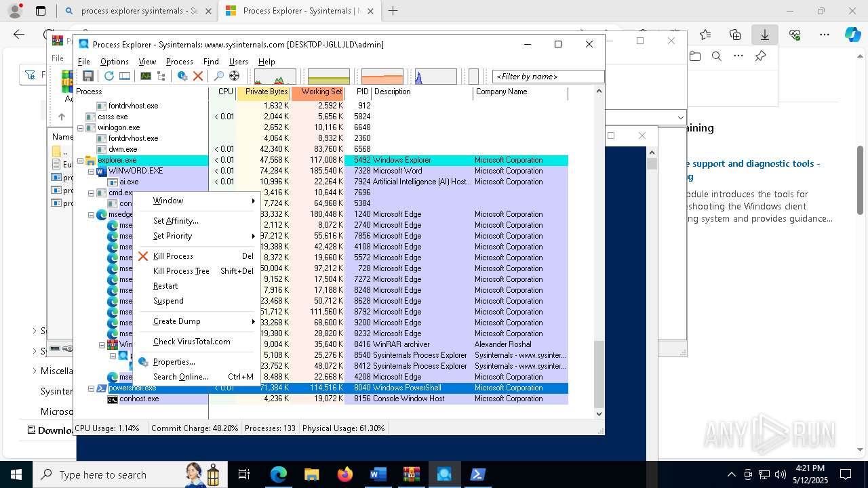Open Edge from the Windows taskbar
868x488 pixels.
pos(278,474)
